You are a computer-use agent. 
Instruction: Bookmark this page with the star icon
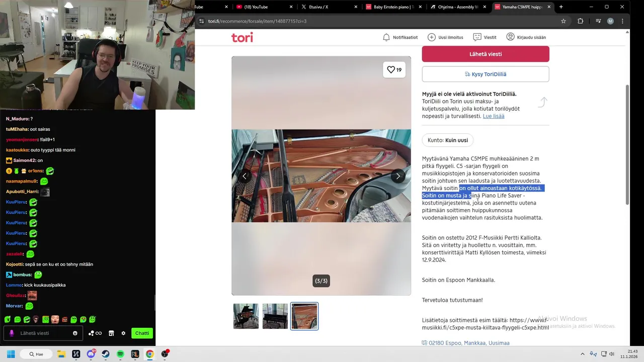click(x=563, y=21)
